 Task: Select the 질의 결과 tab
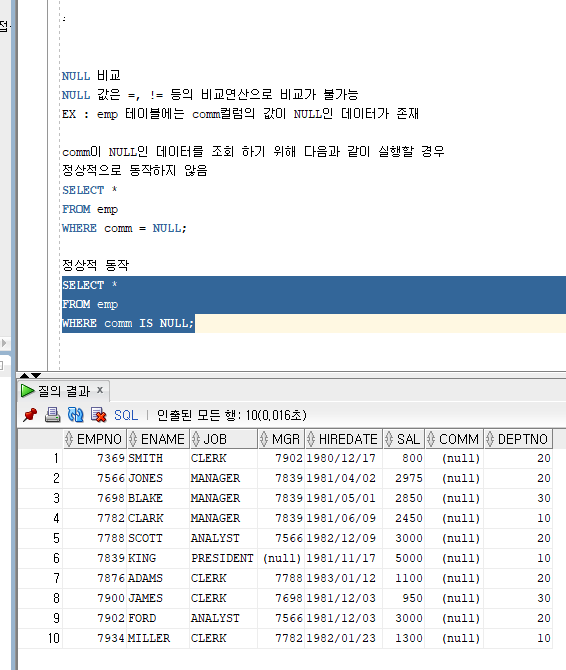coord(64,391)
